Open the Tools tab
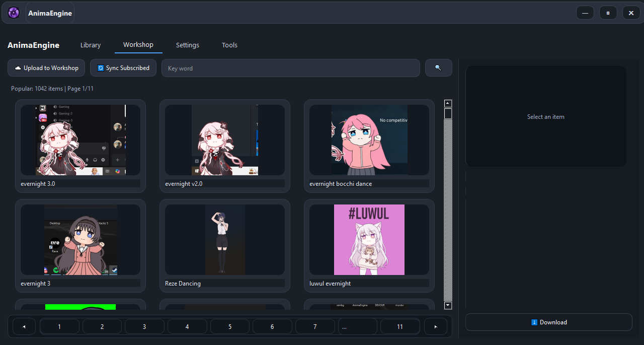644x345 pixels. point(229,45)
